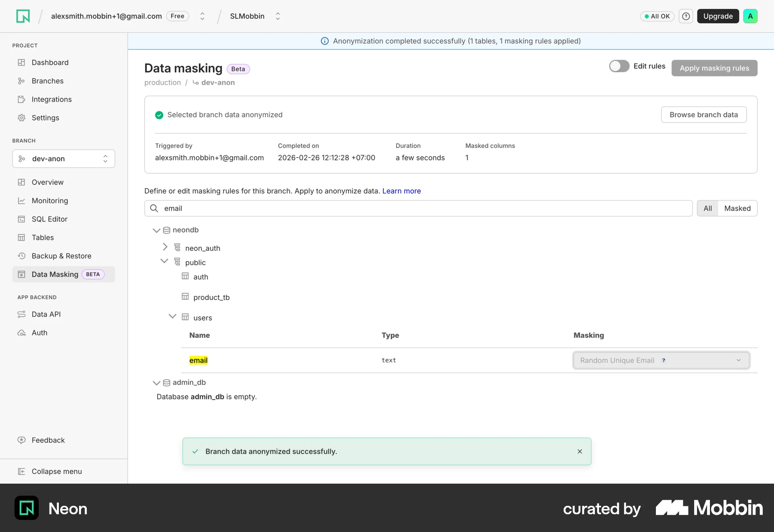Image resolution: width=774 pixels, height=532 pixels.
Task: Dismiss the anonymized successfully toast
Action: (x=580, y=451)
